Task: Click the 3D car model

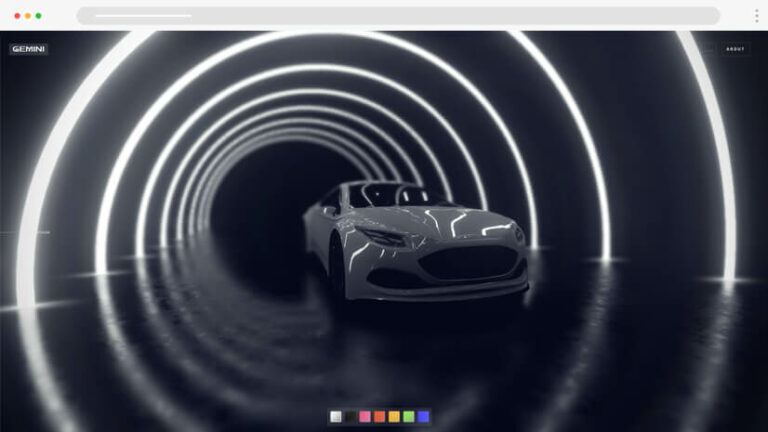Action: (416, 240)
